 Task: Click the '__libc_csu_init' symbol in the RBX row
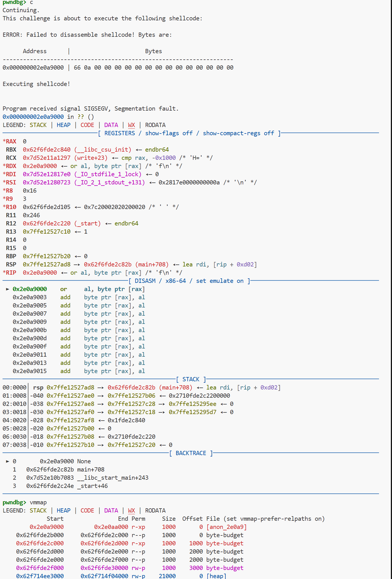[103, 150]
